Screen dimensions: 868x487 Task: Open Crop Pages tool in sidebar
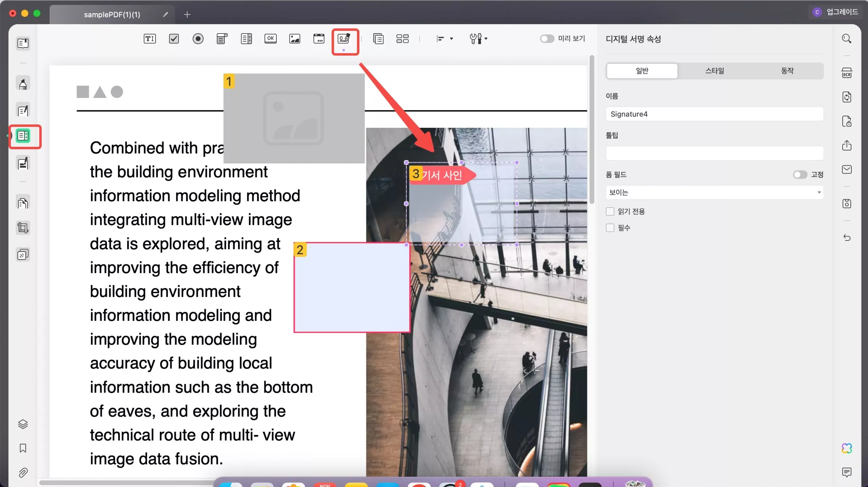23,228
